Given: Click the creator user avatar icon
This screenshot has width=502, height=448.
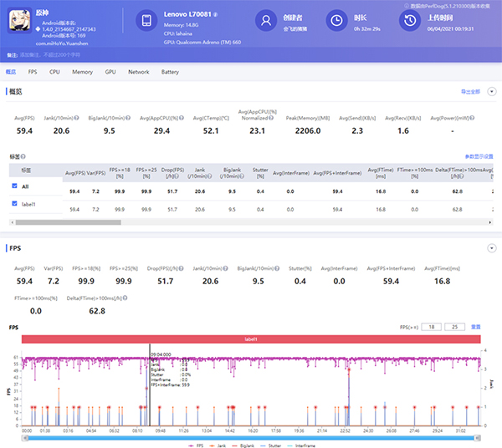Looking at the screenshot, I should click(266, 22).
